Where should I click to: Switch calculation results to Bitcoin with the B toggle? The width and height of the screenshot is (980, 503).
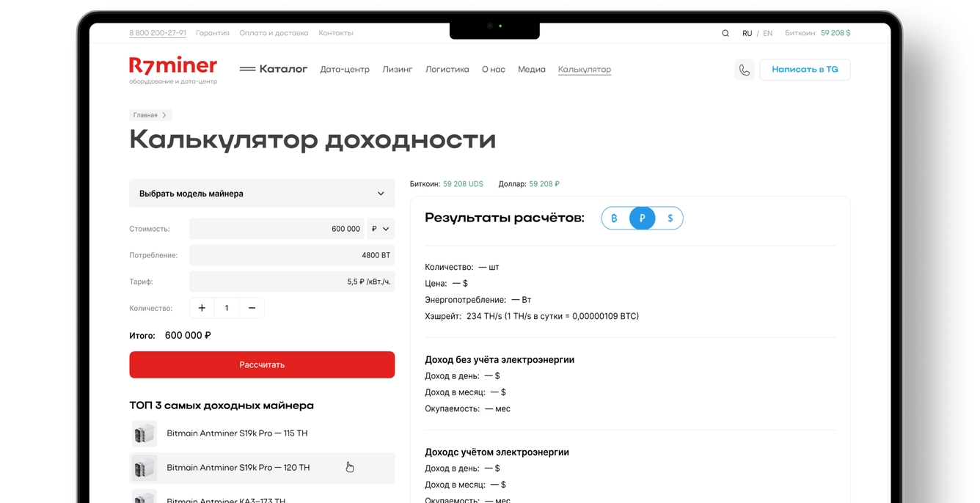tap(615, 218)
